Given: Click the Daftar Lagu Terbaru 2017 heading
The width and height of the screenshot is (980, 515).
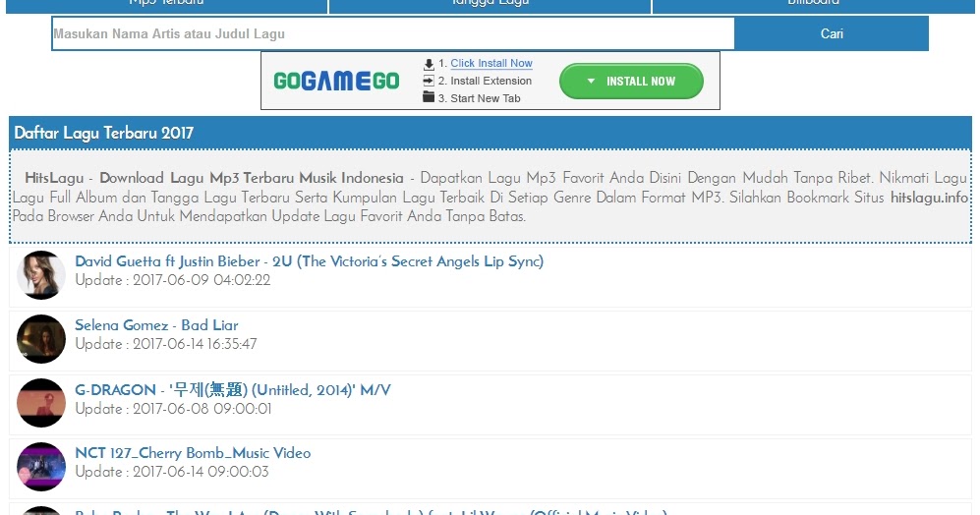Looking at the screenshot, I should (104, 133).
